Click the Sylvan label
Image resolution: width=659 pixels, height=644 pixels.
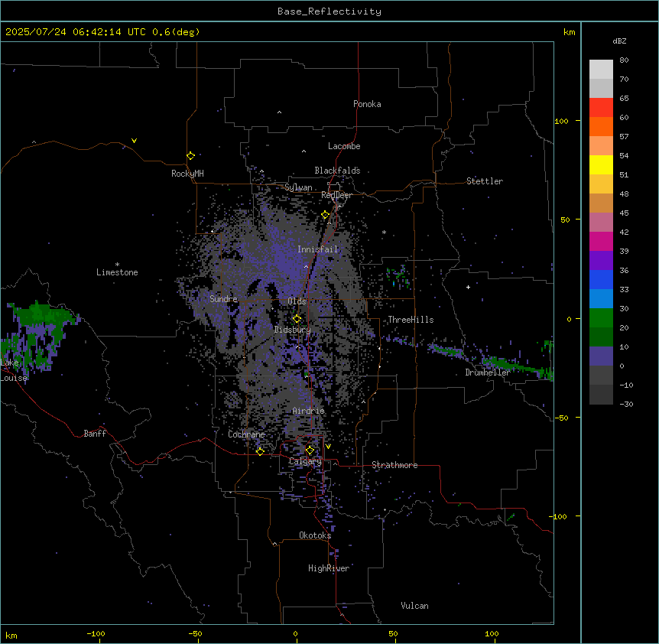point(298,187)
